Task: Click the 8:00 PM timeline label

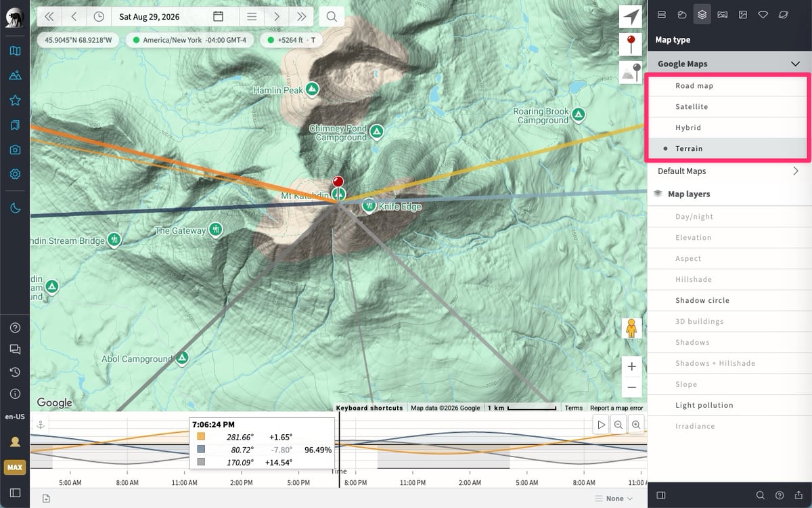Action: (357, 483)
